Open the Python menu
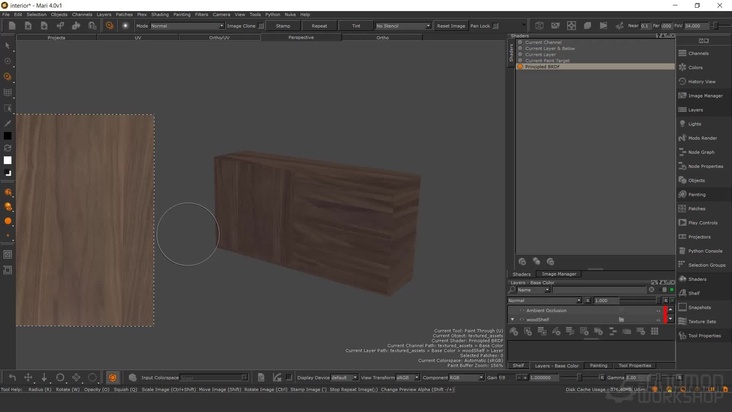Image resolution: width=732 pixels, height=412 pixels. [273, 14]
